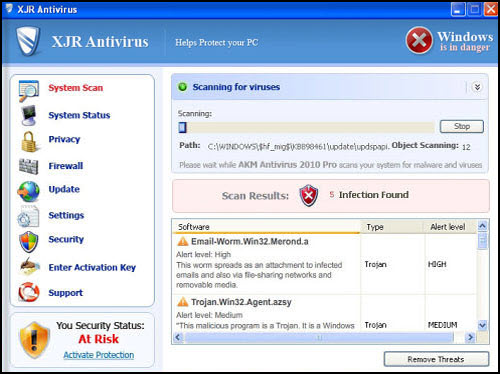Screen dimensions: 500x374
Task: Click the results scroll up arrow
Action: pos(482,226)
